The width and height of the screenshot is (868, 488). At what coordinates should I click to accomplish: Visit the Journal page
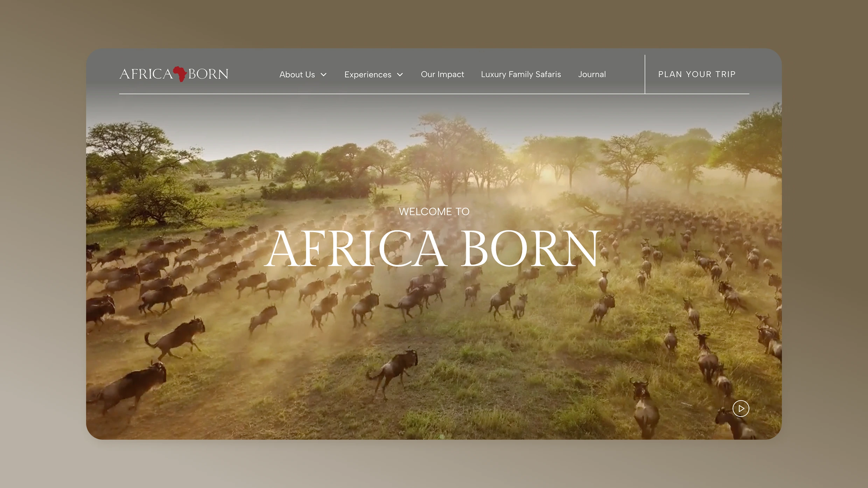coord(592,74)
